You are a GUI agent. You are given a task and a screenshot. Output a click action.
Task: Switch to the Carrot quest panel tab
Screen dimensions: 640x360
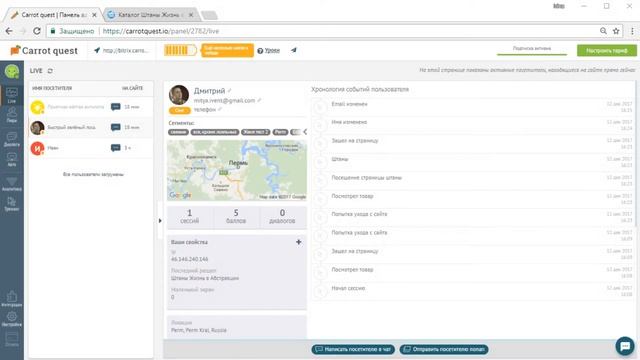53,15
